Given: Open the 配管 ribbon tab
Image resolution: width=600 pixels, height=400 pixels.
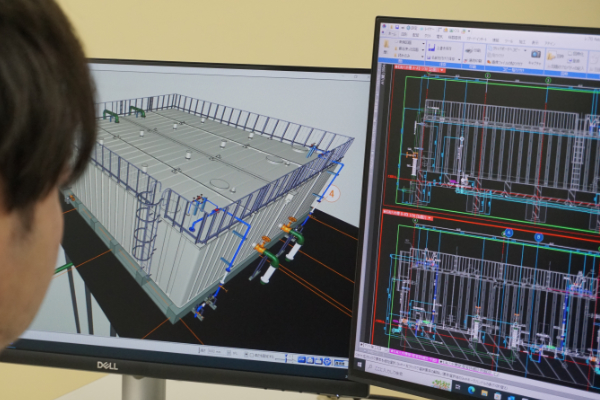Looking at the screenshot, I should point(416,35).
